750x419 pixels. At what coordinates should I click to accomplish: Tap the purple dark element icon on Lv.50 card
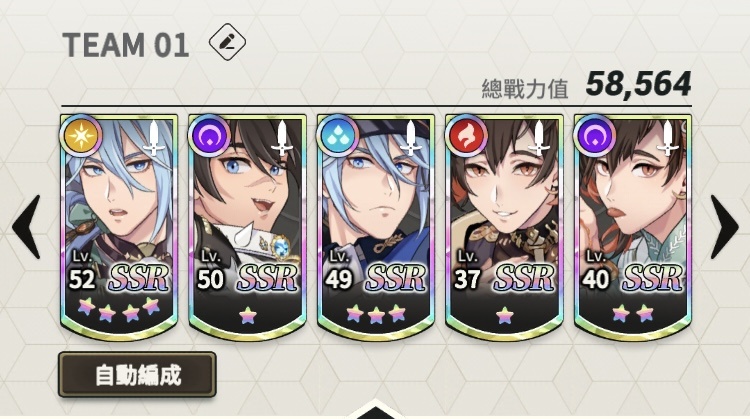tap(209, 136)
